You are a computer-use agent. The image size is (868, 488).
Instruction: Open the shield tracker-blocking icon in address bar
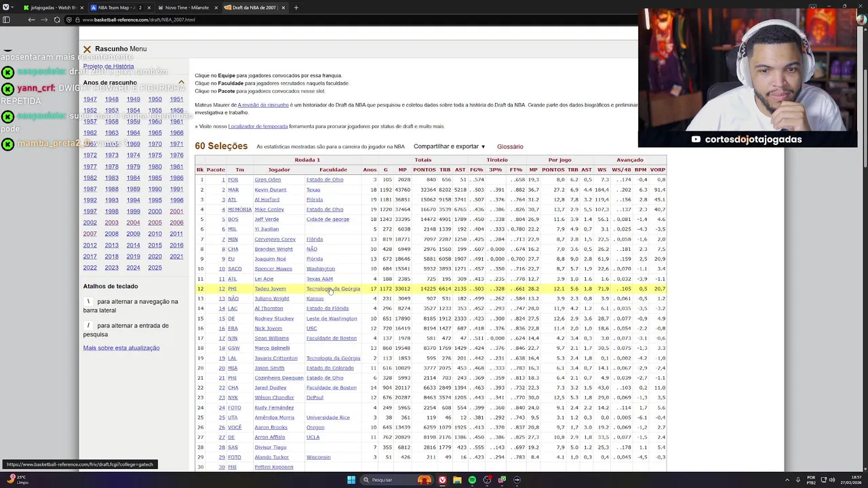(69, 20)
